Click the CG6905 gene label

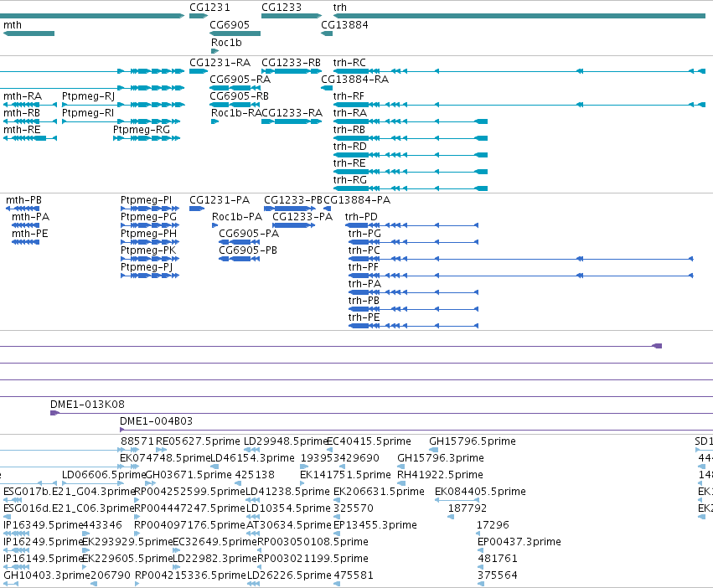tap(230, 25)
